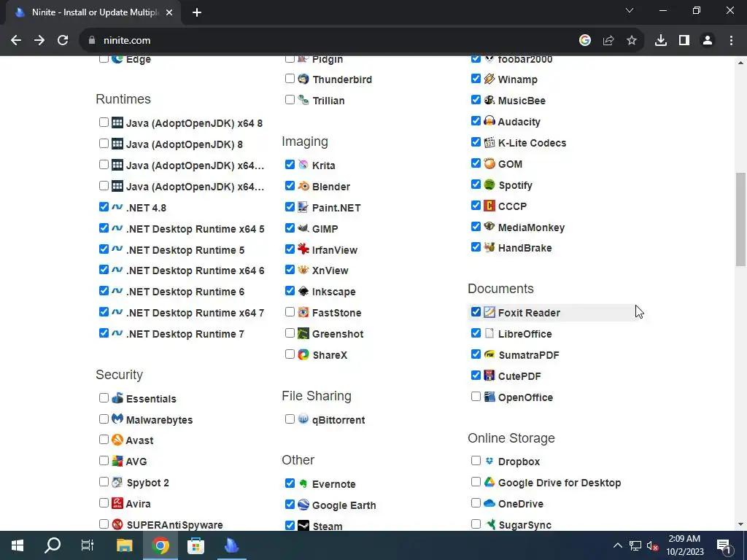Open File Explorer from the taskbar

[x=124, y=545]
